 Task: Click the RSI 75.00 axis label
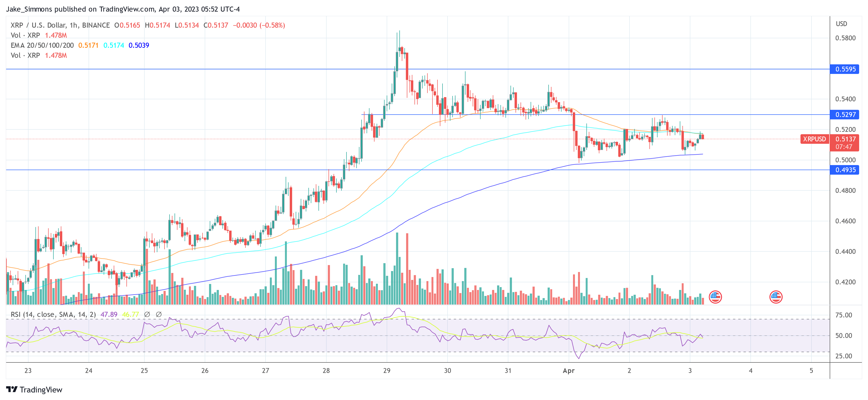[843, 315]
